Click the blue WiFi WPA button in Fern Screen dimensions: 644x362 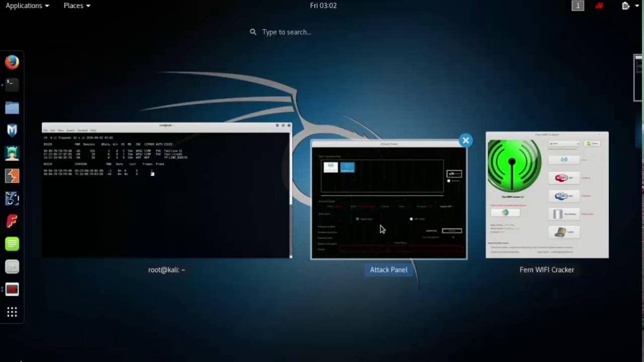point(564,196)
